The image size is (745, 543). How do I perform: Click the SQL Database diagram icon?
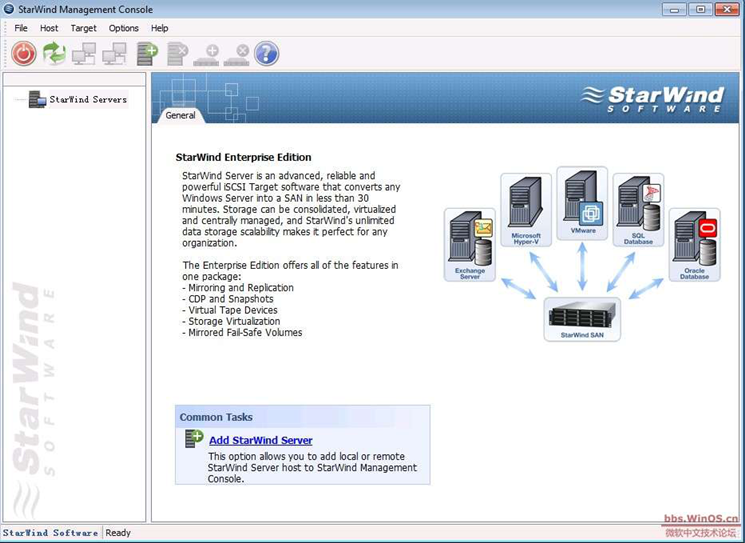639,210
